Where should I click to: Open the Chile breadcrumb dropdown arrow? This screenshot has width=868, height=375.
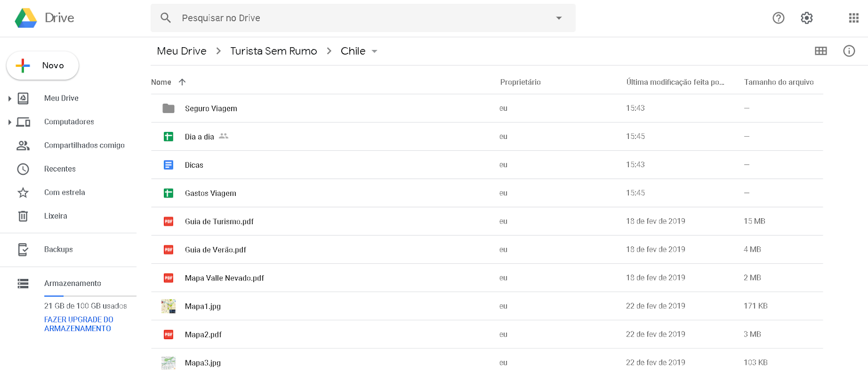click(x=375, y=51)
